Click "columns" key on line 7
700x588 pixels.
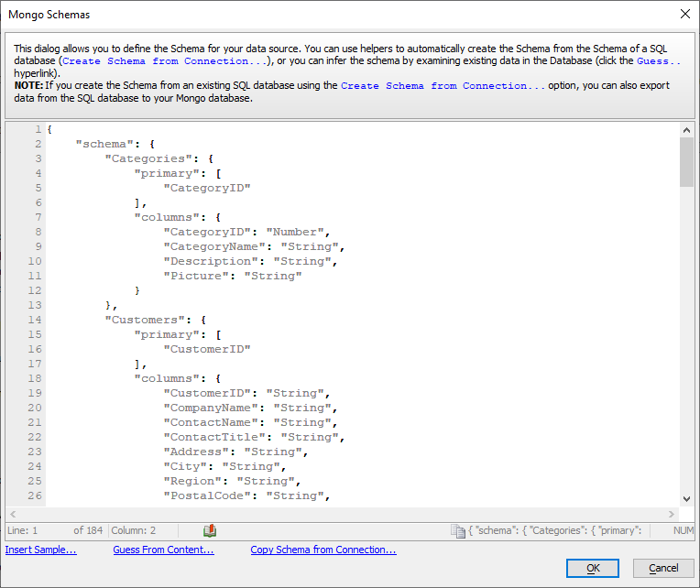pyautogui.click(x=167, y=217)
